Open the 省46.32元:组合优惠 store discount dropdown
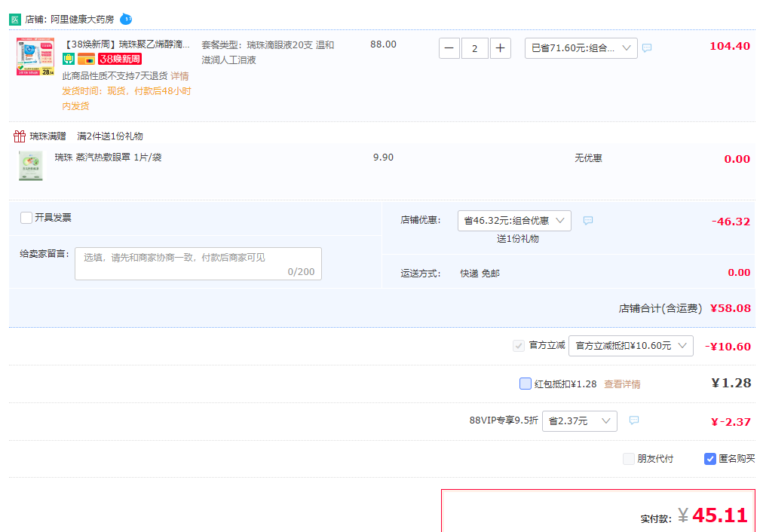The height and width of the screenshot is (532, 763). [x=514, y=220]
